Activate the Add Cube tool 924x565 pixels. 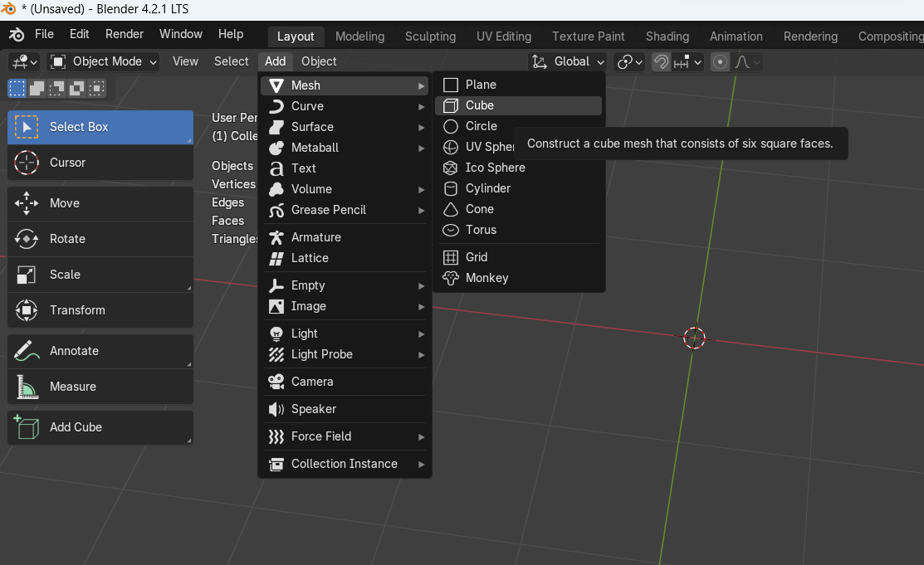[100, 428]
